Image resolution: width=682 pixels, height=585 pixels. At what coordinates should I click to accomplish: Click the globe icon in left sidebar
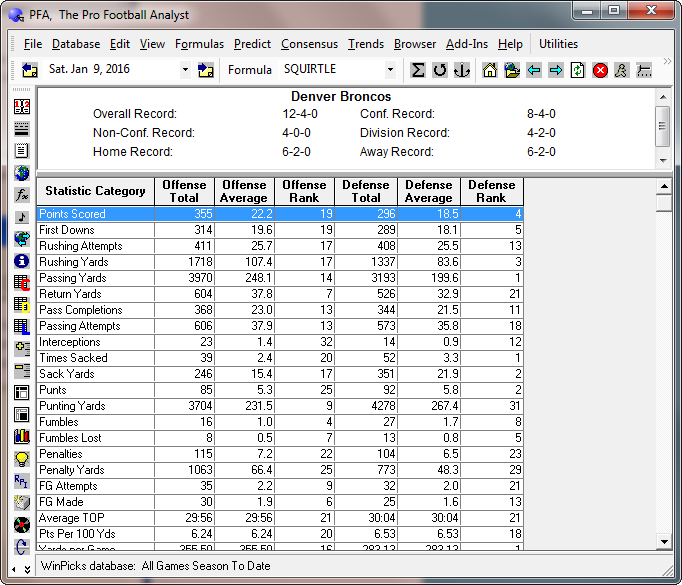(22, 173)
